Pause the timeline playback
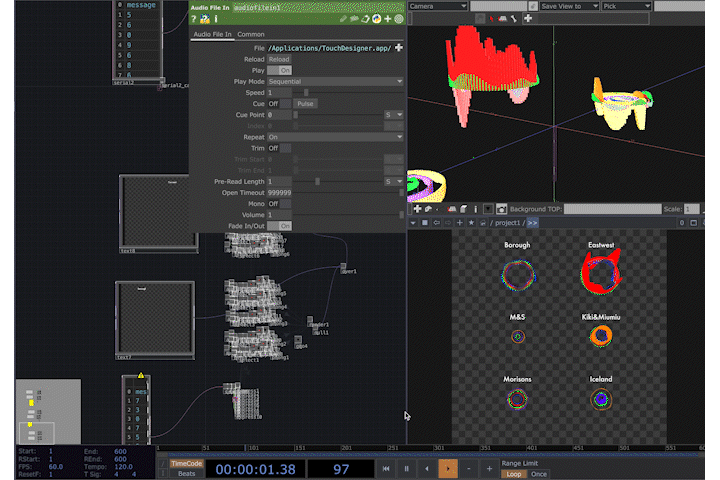Screen dimensions: 720x480 pos(407,468)
